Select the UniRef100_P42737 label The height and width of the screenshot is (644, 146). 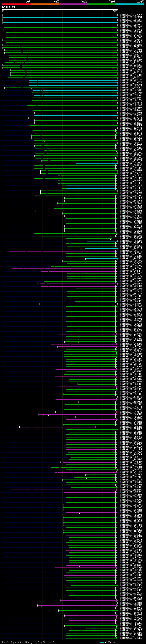pos(131,90)
